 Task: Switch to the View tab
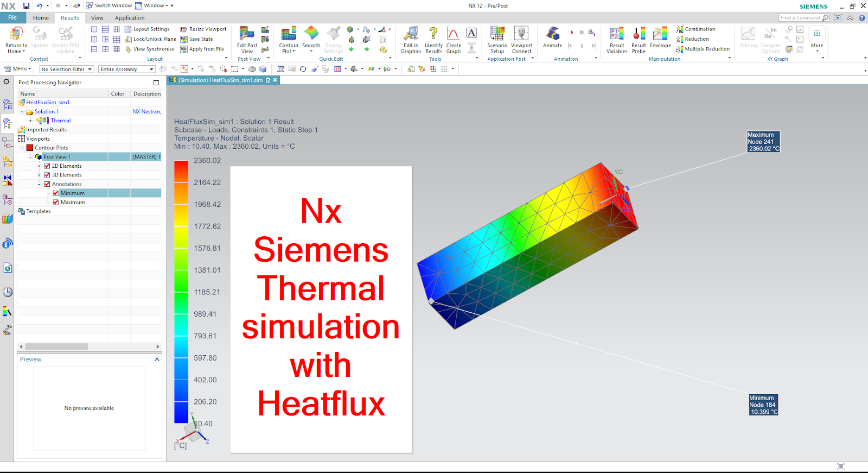[97, 18]
